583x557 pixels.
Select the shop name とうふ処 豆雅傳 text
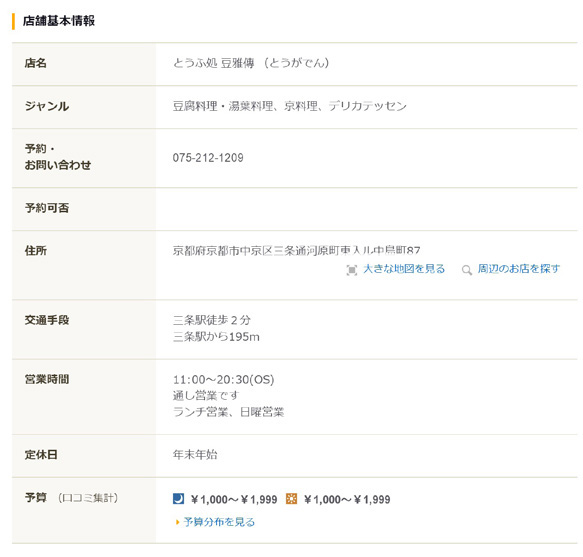[213, 63]
